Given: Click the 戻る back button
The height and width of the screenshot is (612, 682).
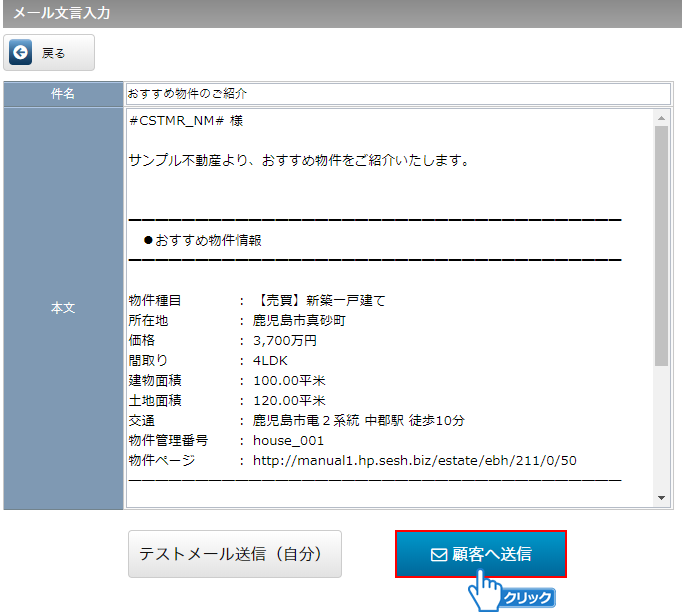Looking at the screenshot, I should (x=49, y=53).
